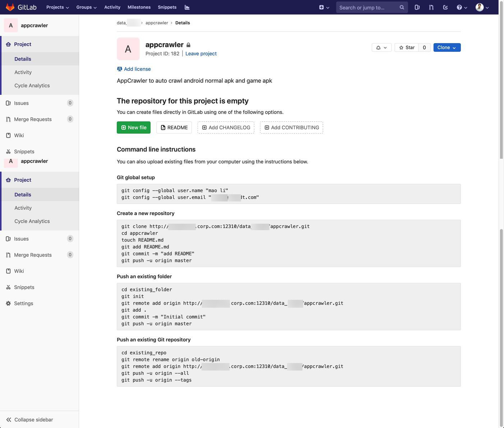
Task: Click the green 'New file' button
Action: click(x=134, y=127)
